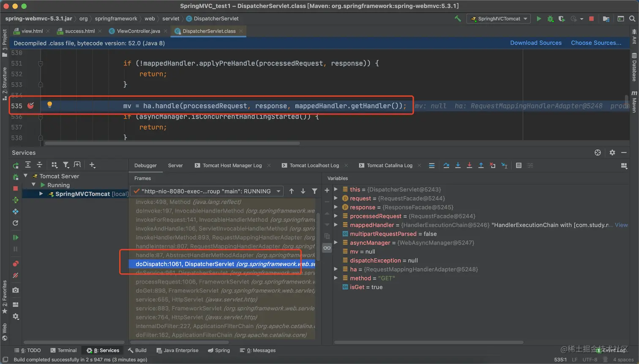
Task: Open the SpringMVCTomcat run configuration dropdown
Action: pos(499,19)
